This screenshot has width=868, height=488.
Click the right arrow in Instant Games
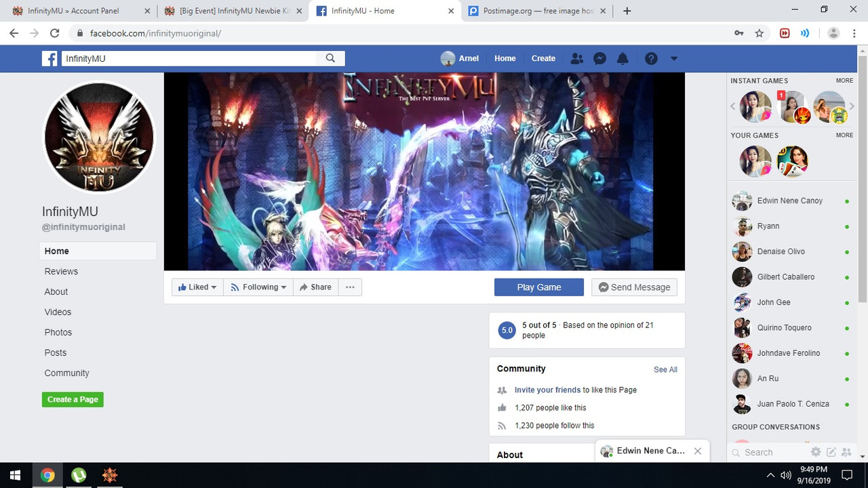coord(852,106)
